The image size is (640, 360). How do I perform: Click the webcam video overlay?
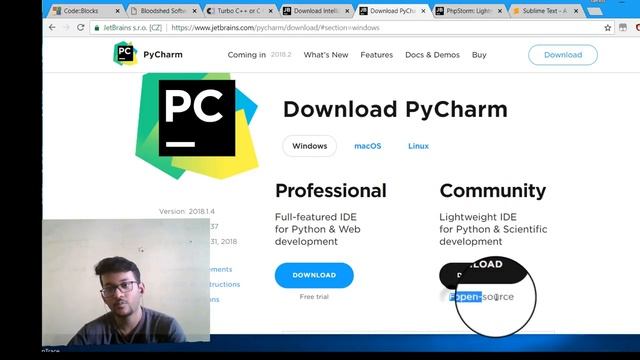click(126, 282)
